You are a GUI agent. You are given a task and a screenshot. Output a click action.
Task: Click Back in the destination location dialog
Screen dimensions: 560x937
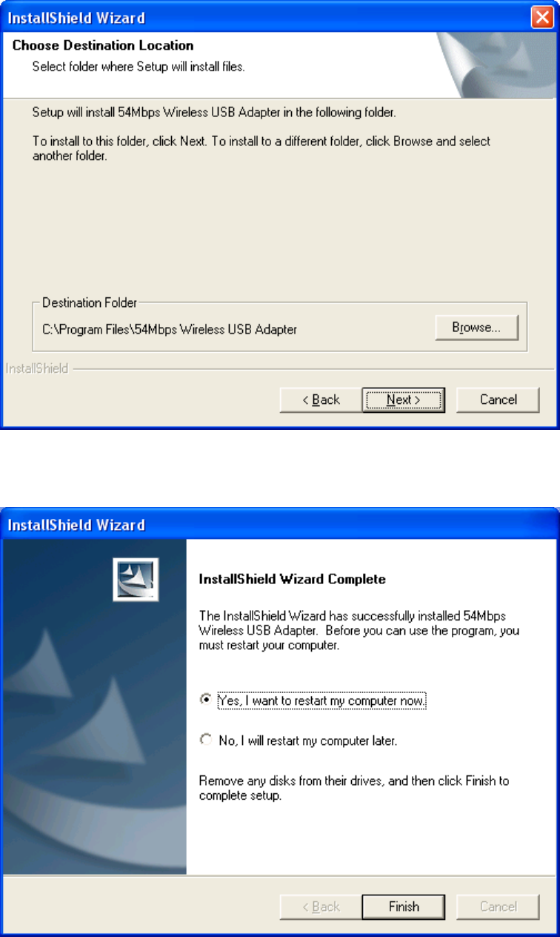click(x=321, y=400)
